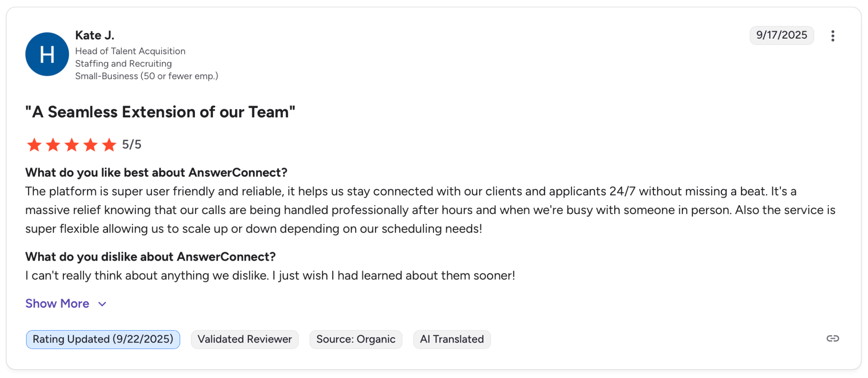
Task: Click the first rating star
Action: [x=34, y=145]
